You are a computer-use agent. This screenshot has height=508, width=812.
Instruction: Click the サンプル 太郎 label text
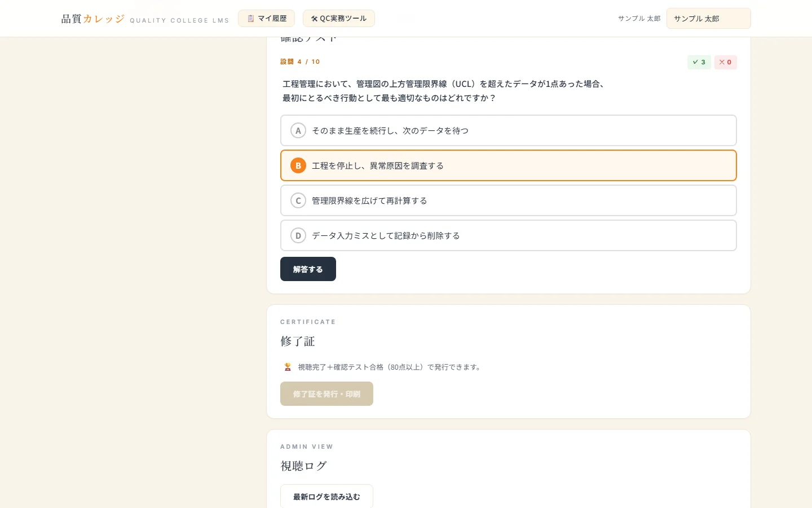[x=639, y=18]
